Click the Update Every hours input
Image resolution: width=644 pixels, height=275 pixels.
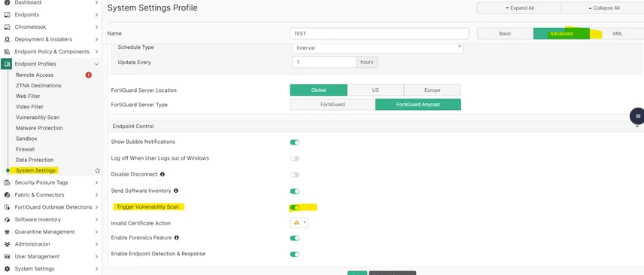point(324,62)
